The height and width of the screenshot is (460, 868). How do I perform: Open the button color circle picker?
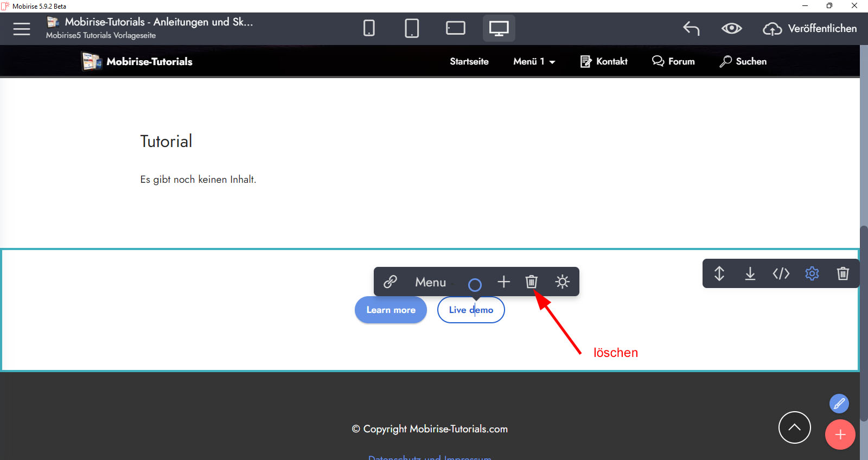[x=475, y=284]
